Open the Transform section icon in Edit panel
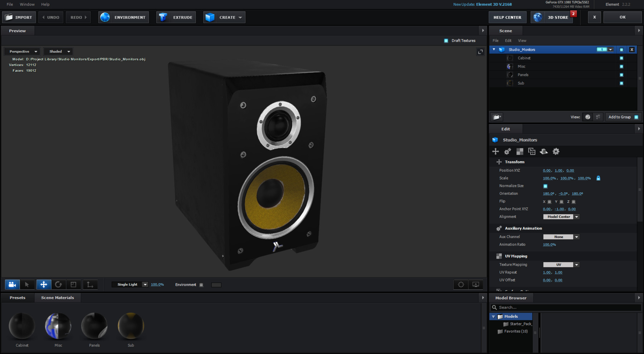Screen dimensions: 644x354 click(496, 151)
